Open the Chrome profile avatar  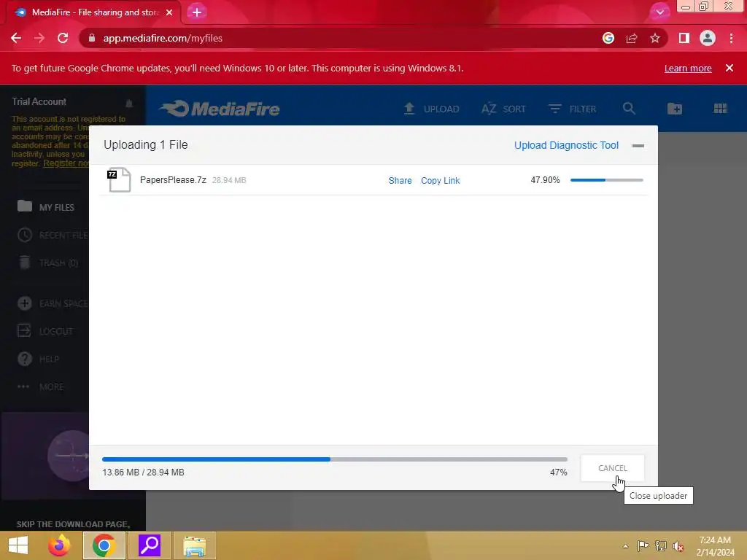708,38
